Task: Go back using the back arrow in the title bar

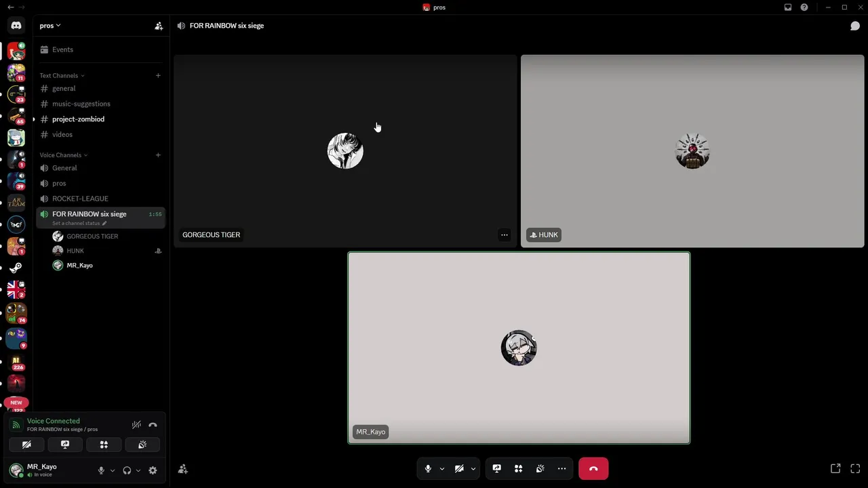Action: tap(10, 7)
